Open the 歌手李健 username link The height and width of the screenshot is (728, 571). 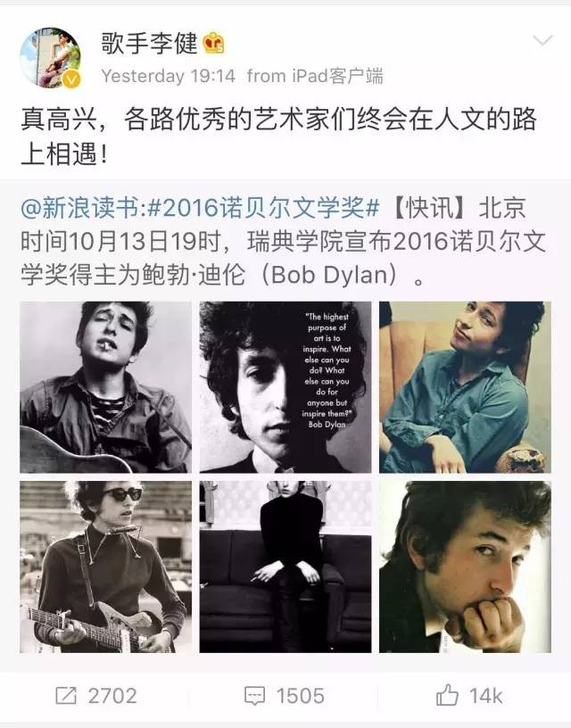click(150, 43)
